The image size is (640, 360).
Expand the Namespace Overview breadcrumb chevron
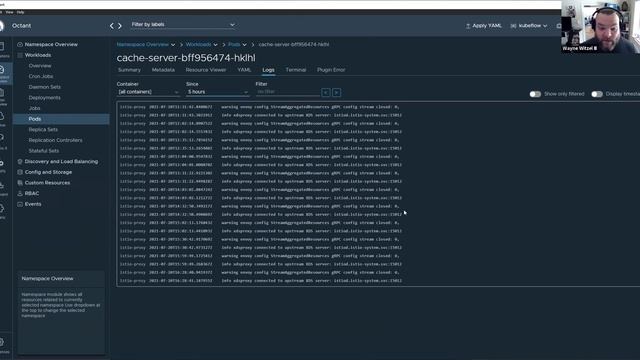(x=173, y=44)
